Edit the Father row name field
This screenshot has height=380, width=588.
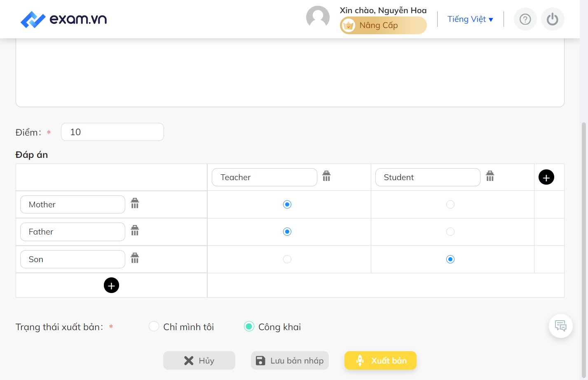pyautogui.click(x=73, y=232)
